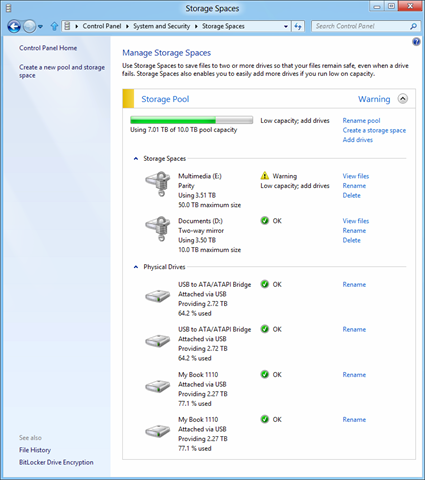Image resolution: width=425 pixels, height=480 pixels.
Task: Click the last My Book 1110 drive icon
Action: (x=157, y=431)
